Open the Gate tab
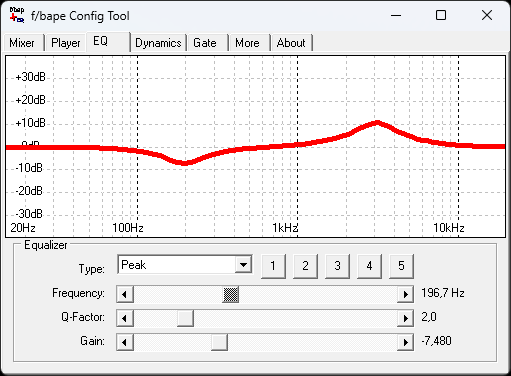511x376 pixels. (207, 43)
